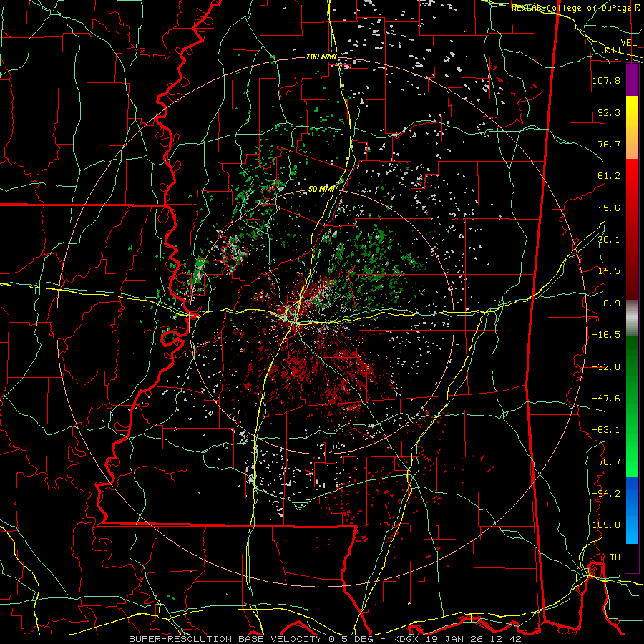The width and height of the screenshot is (644, 644).
Task: Click the VEL legend title
Action: (628, 42)
